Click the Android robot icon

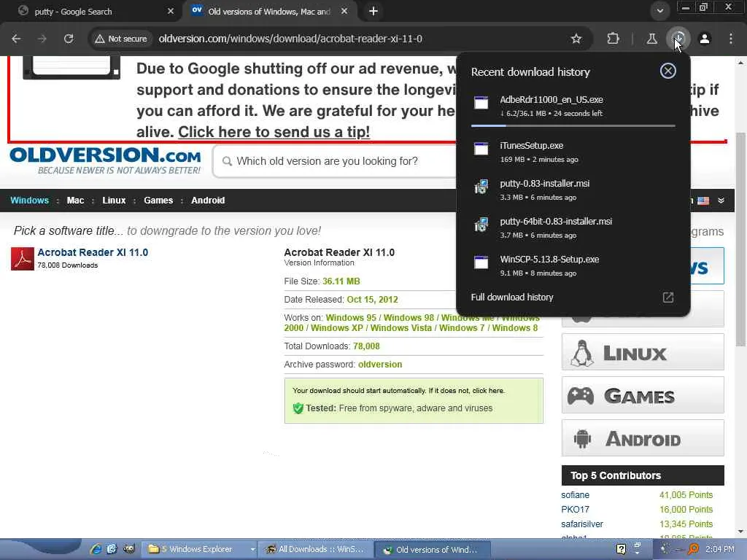tap(582, 438)
